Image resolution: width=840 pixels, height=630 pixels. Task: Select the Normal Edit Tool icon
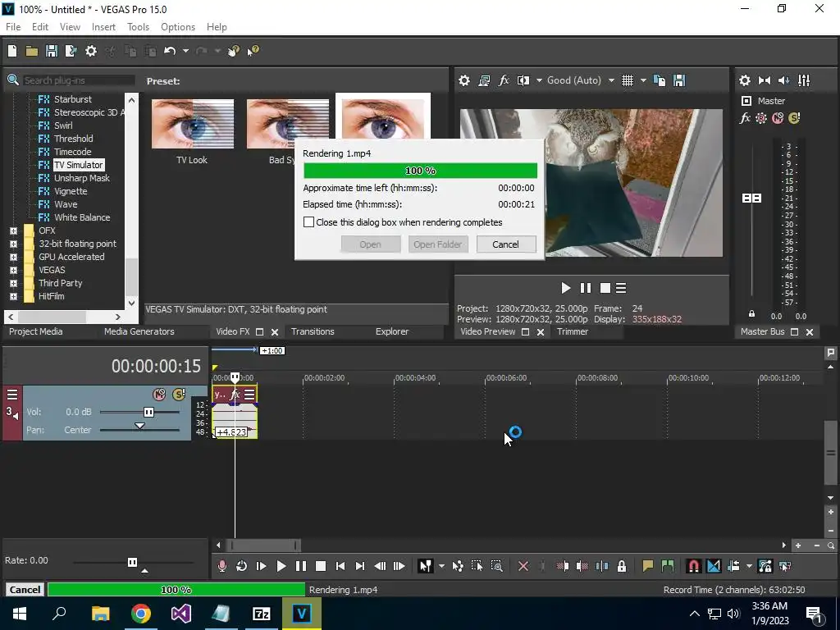coord(426,566)
